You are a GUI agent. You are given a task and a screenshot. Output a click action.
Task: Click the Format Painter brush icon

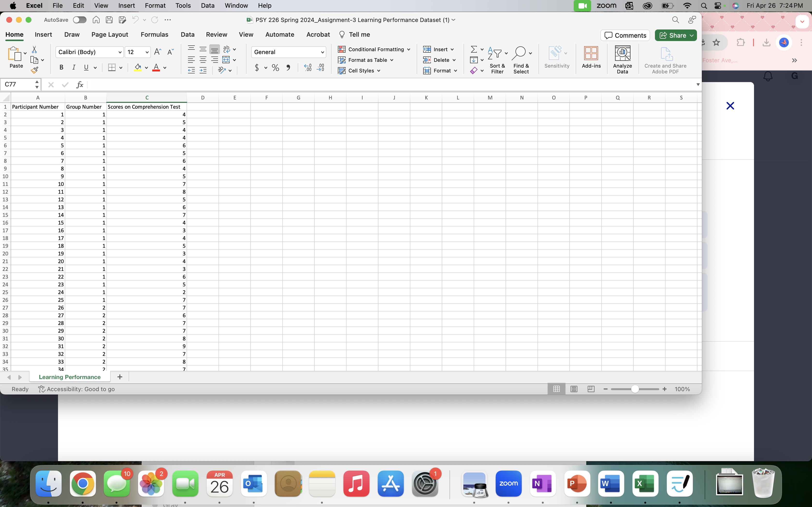coord(34,70)
